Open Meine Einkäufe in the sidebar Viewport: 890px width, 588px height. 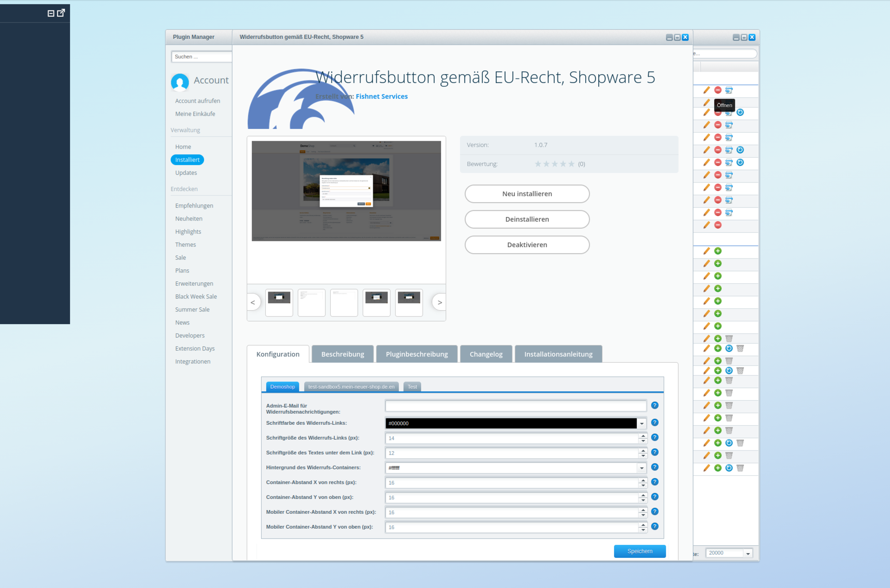[x=195, y=114]
